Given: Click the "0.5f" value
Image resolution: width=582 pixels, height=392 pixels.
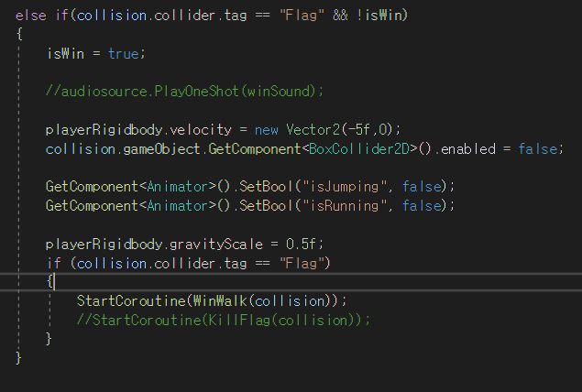Looking at the screenshot, I should (x=301, y=245).
